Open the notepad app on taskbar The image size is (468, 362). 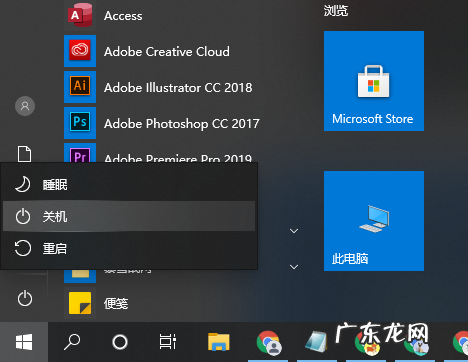[x=317, y=342]
